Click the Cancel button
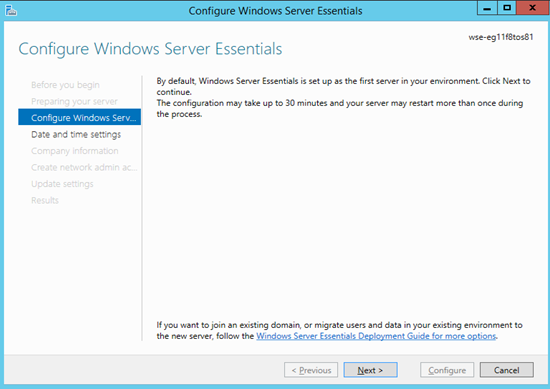Image resolution: width=550 pixels, height=389 pixels. [x=507, y=370]
